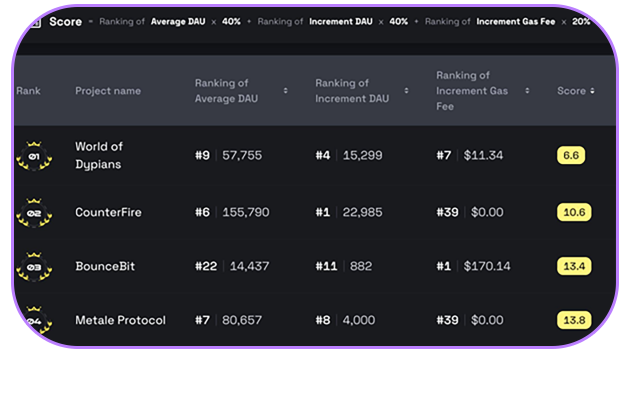Open the World of Dypians project

click(99, 155)
